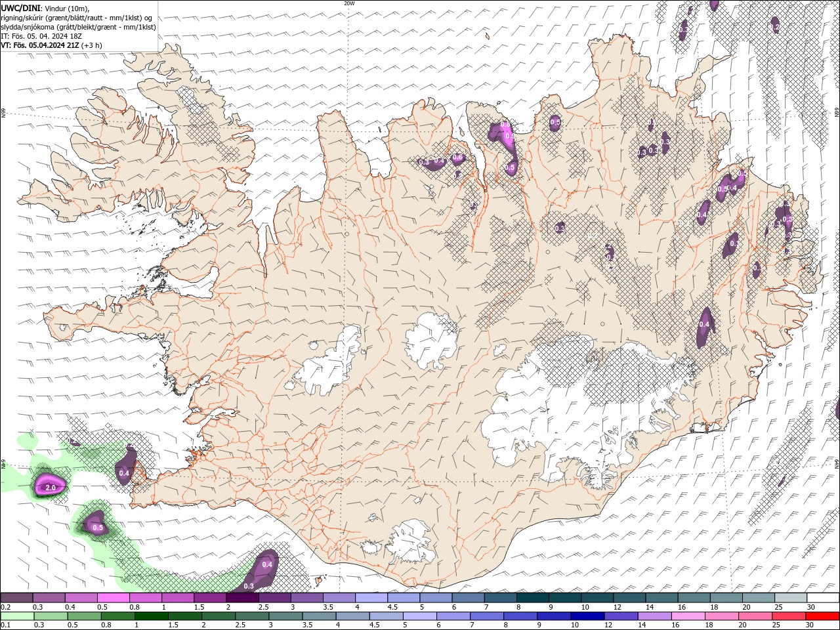Pick the darkest green 1 rain legend swatch
The image size is (840, 630).
pyautogui.click(x=151, y=616)
